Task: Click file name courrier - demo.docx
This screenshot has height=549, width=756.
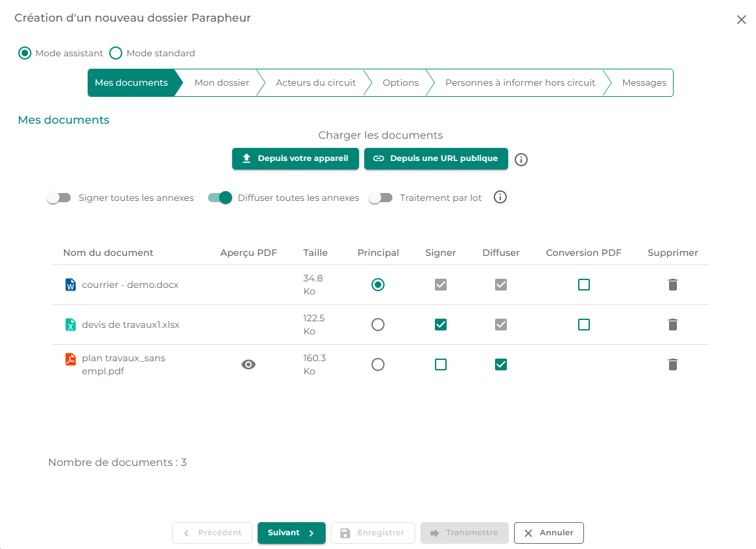Action: (x=130, y=285)
